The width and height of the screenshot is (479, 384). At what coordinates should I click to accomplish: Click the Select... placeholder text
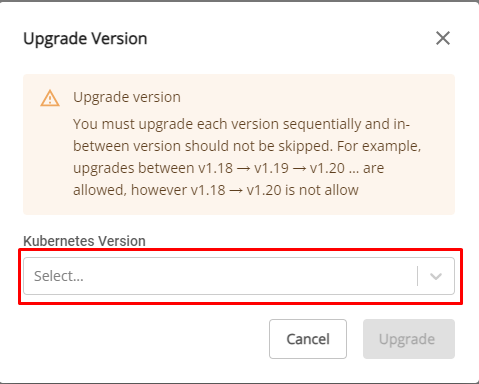coord(59,276)
